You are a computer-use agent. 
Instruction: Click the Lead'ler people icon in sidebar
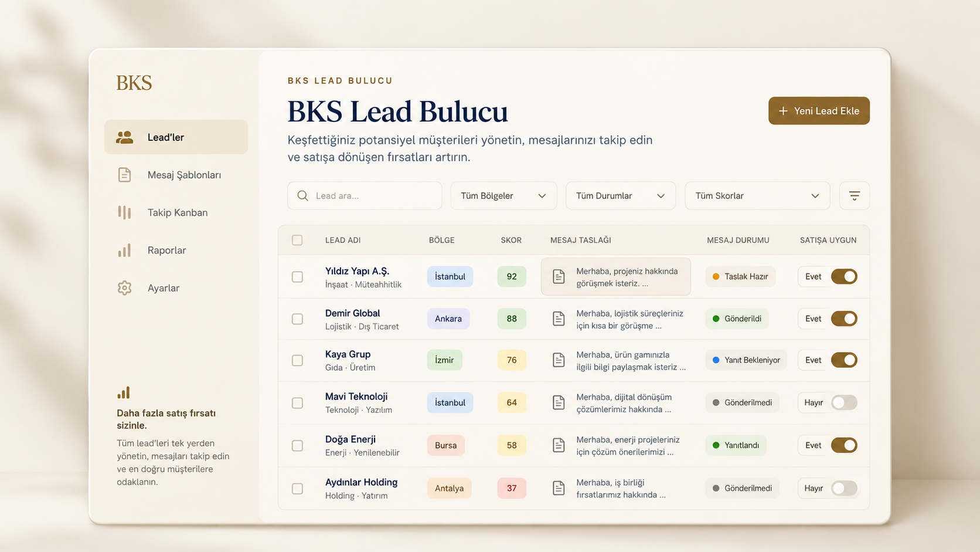pos(124,137)
